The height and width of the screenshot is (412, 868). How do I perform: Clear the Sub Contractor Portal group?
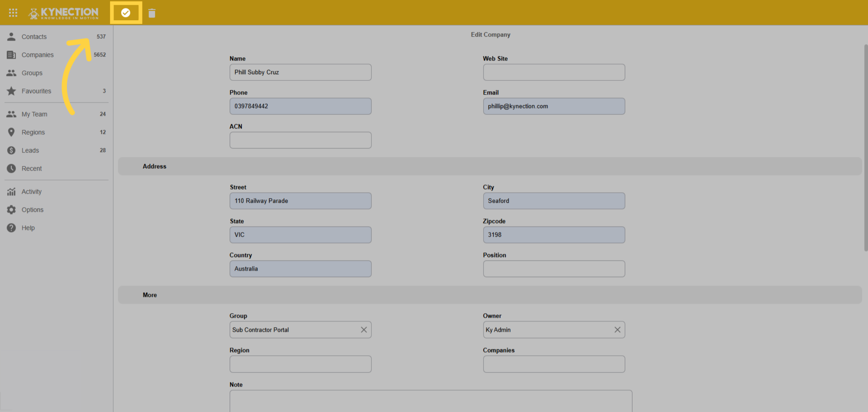[x=364, y=330]
